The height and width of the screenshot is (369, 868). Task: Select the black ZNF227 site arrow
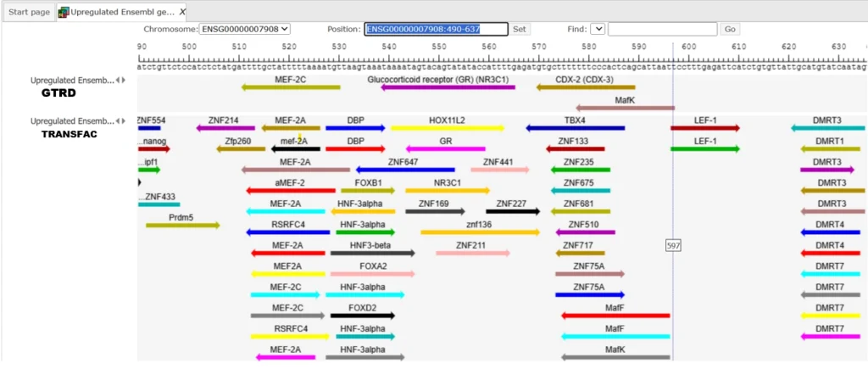point(512,211)
